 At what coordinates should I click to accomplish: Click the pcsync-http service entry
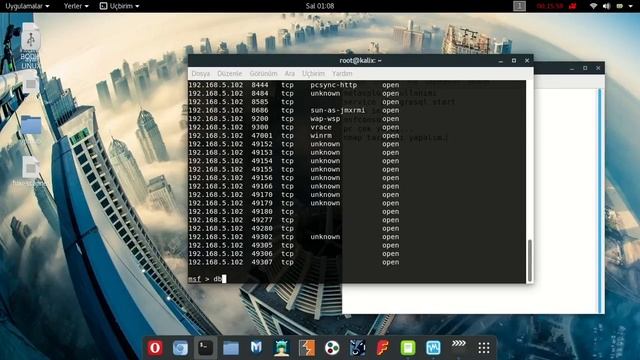tap(333, 85)
